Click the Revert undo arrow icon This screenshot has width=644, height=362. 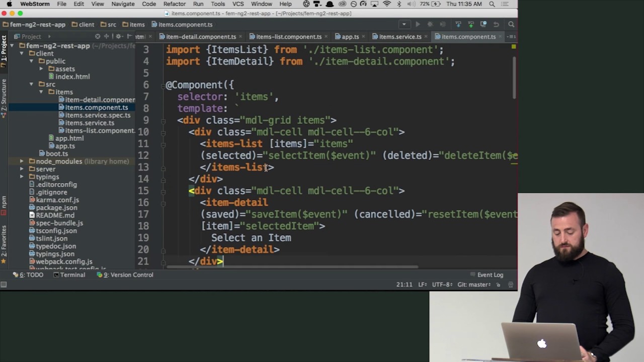496,24
